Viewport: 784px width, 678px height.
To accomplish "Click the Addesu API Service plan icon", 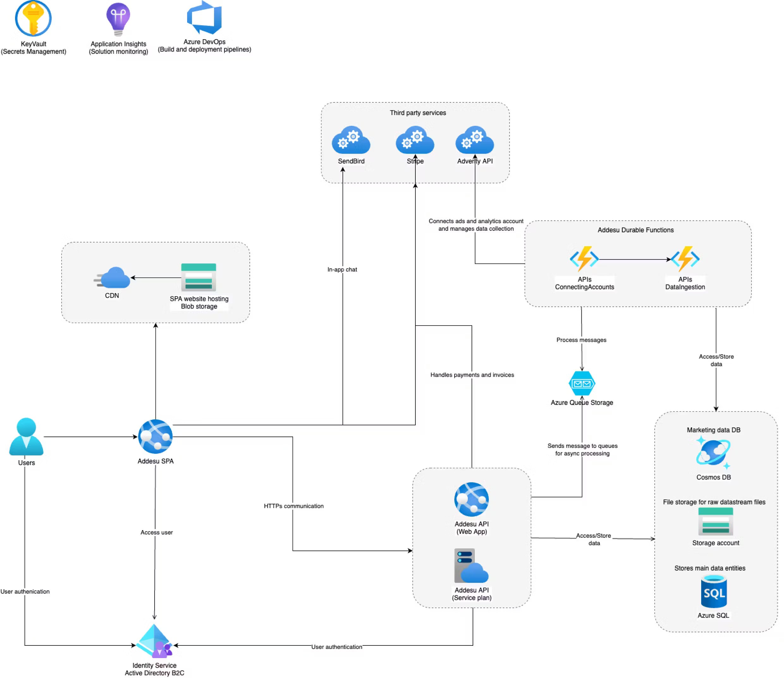I will pos(471,566).
